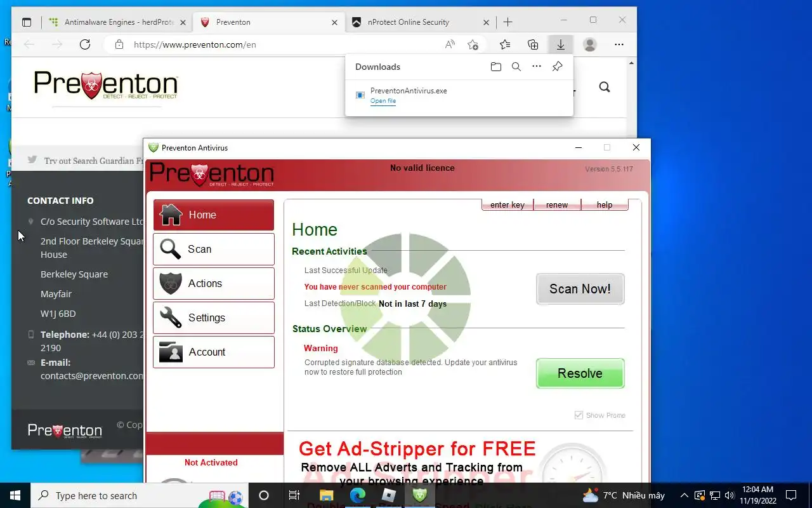Open the notification center icon
The image size is (812, 508).
(x=791, y=495)
